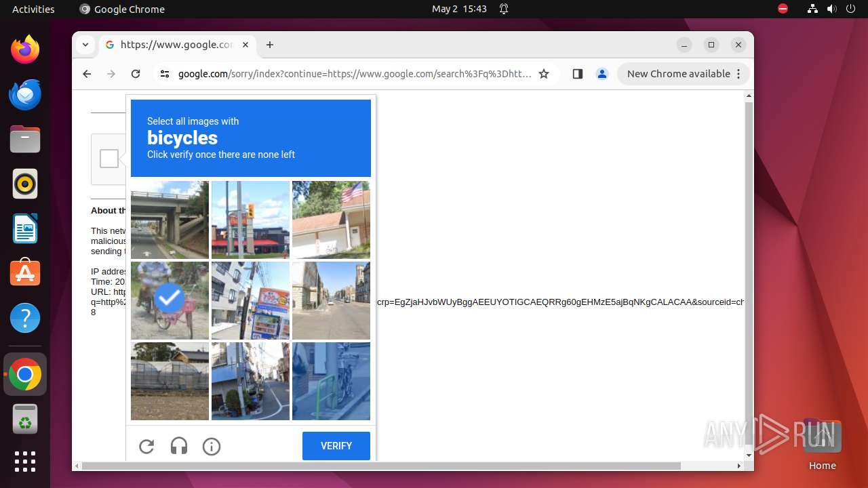
Task: Open Google Chrome app menu in top bar
Action: (122, 9)
